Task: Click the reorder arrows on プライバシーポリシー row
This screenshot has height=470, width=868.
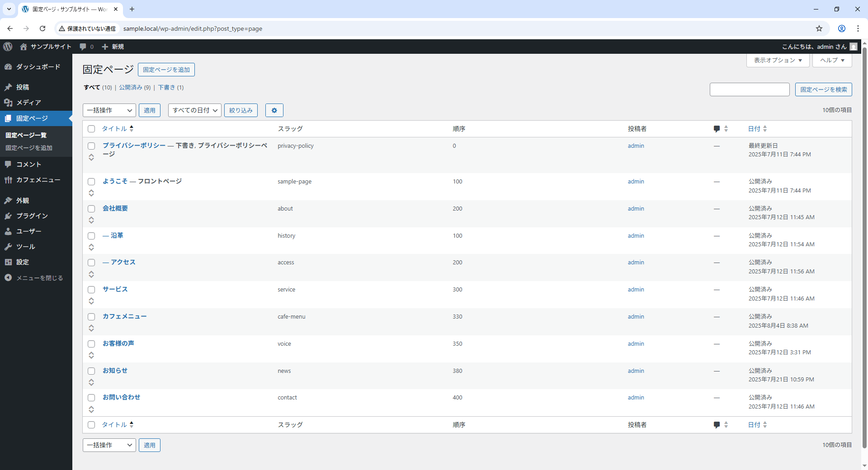Action: (91, 157)
